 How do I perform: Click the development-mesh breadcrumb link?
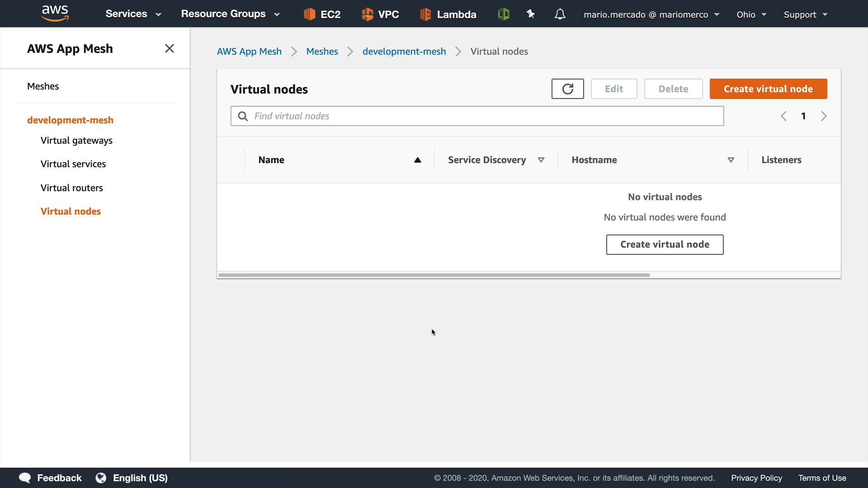coord(404,52)
